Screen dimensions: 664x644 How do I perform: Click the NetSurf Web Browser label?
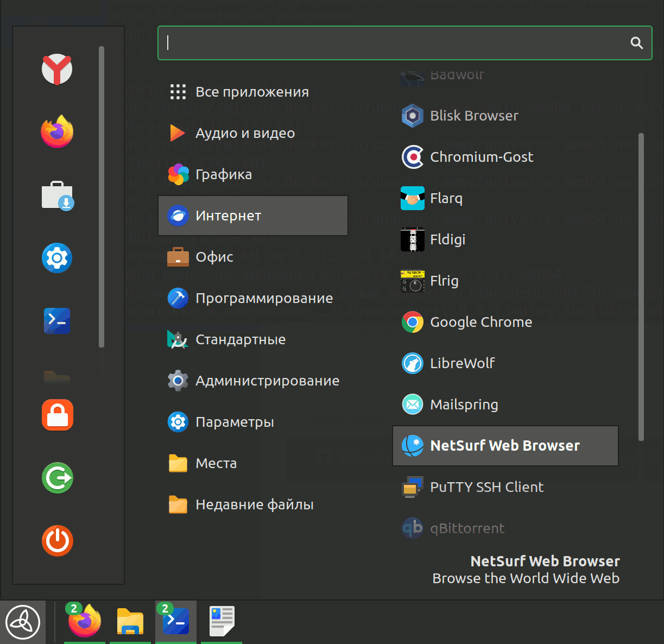click(x=505, y=446)
